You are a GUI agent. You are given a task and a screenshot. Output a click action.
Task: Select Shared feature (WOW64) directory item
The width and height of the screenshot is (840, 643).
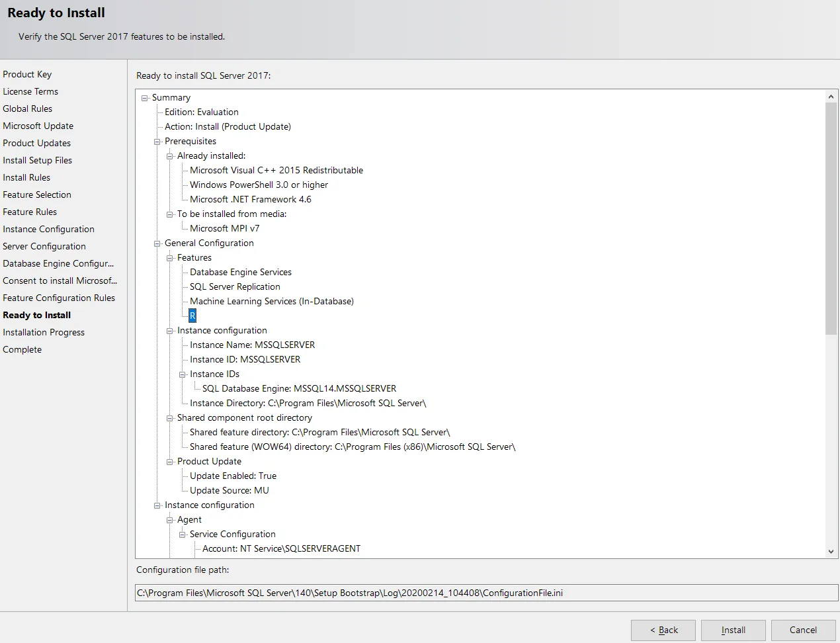tap(353, 447)
